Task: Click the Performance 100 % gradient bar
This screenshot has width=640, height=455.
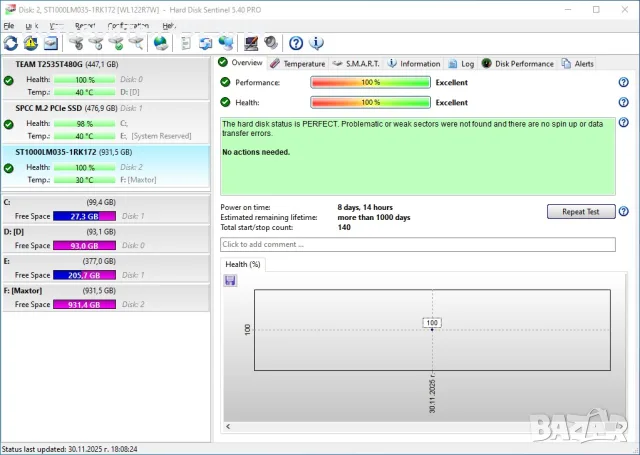Action: (370, 82)
